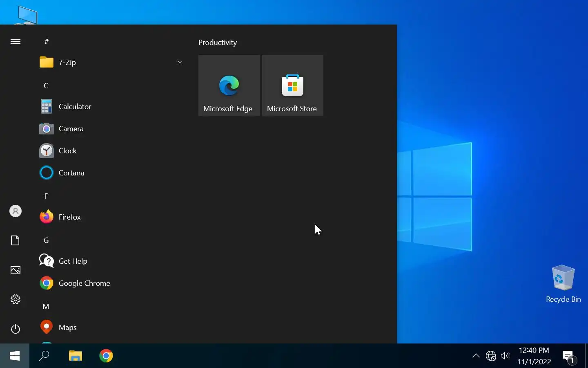Click the G letter header
588x368 pixels.
[x=46, y=240]
